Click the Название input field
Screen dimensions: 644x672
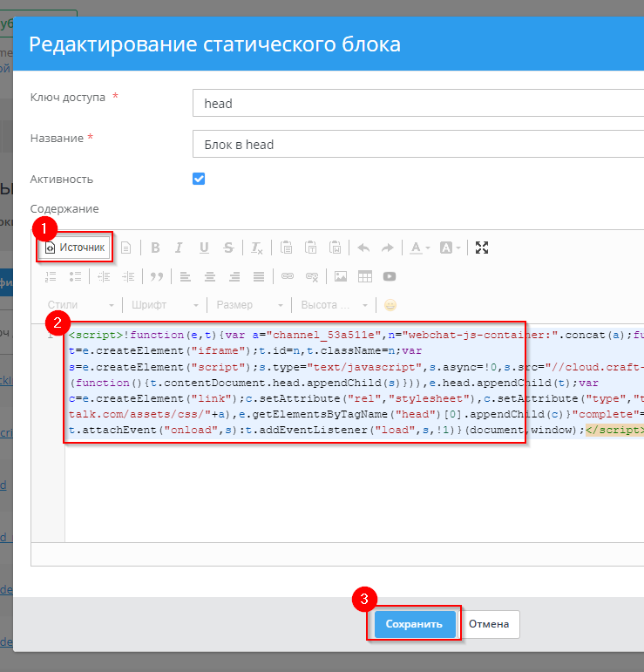point(417,145)
